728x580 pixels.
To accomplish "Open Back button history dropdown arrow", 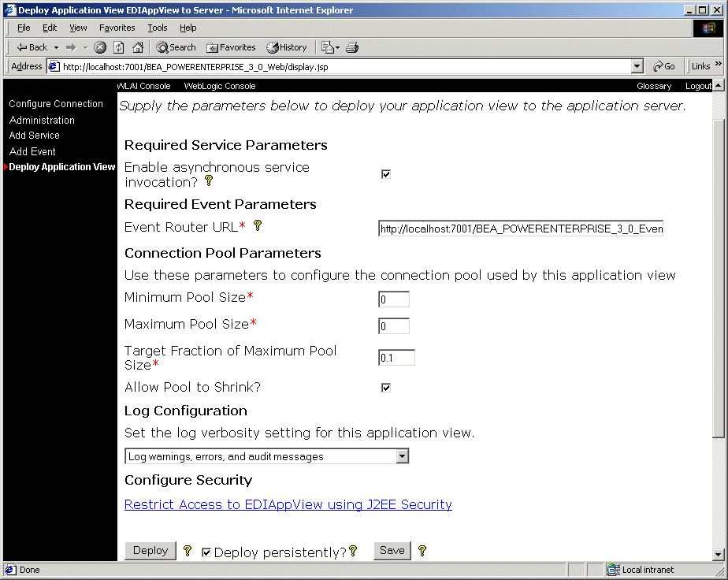I will [x=56, y=47].
